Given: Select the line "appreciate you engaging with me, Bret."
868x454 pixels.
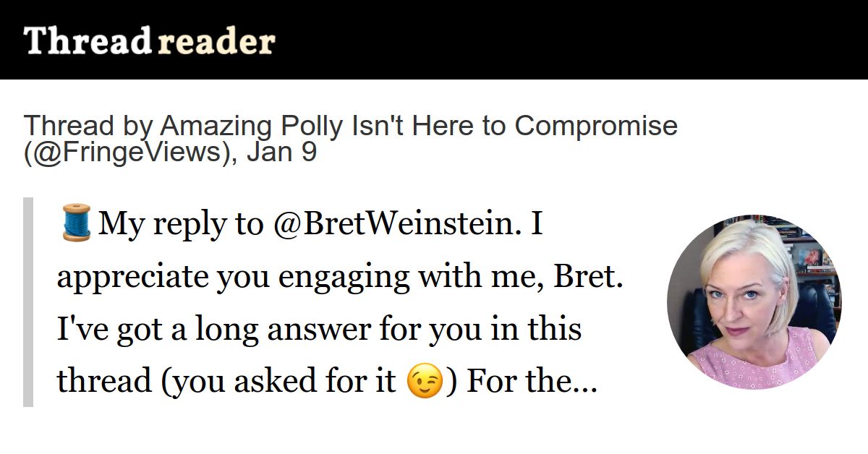Looking at the screenshot, I should [340, 278].
